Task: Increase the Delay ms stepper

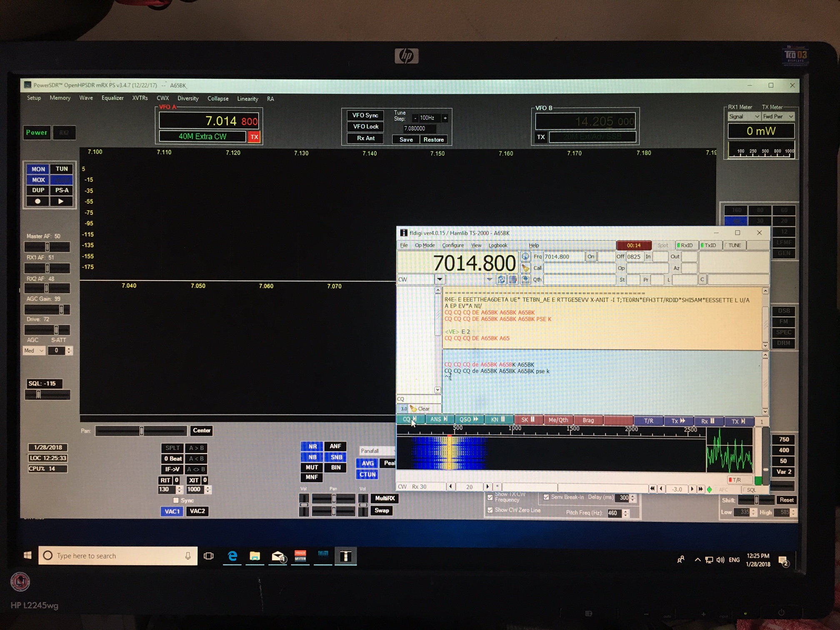Action: pos(632,495)
